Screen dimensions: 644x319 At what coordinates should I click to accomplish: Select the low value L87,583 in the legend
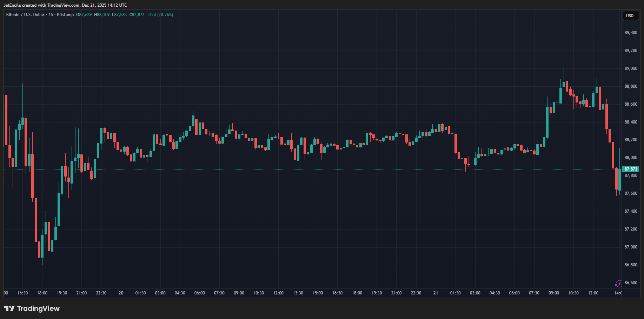119,15
